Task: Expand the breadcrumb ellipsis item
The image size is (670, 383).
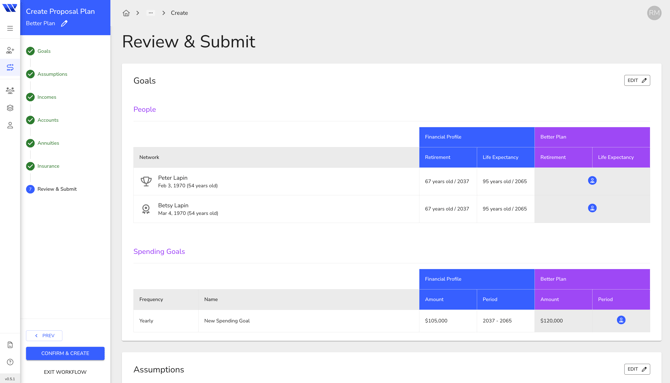Action: (150, 13)
